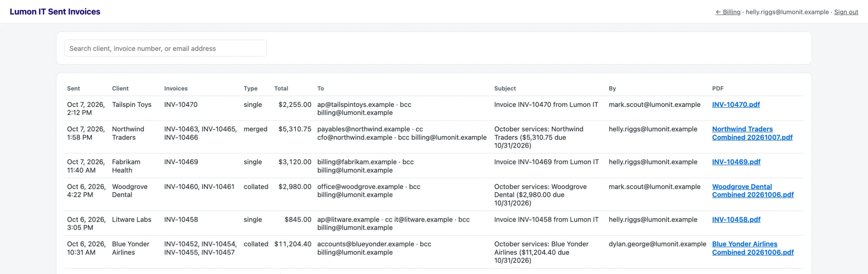
Task: Click the By column header
Action: (612, 88)
